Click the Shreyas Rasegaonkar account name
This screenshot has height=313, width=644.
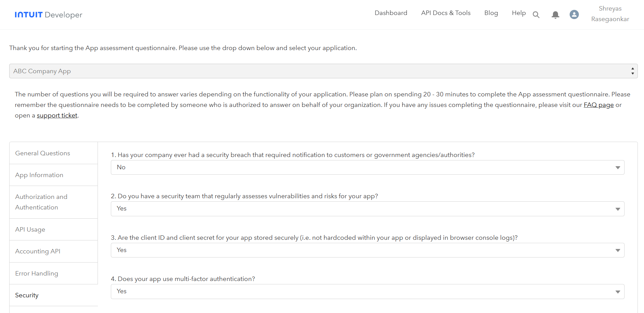(610, 14)
